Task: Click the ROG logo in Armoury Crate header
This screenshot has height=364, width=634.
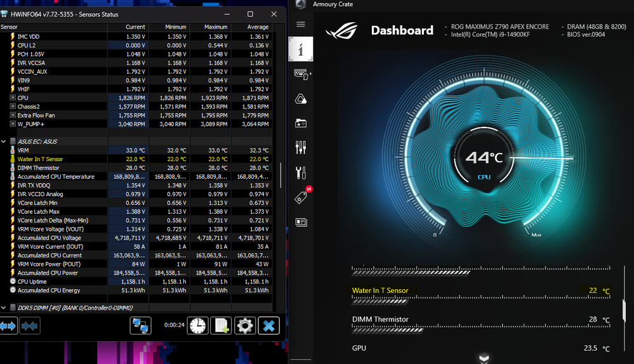Action: pyautogui.click(x=341, y=30)
